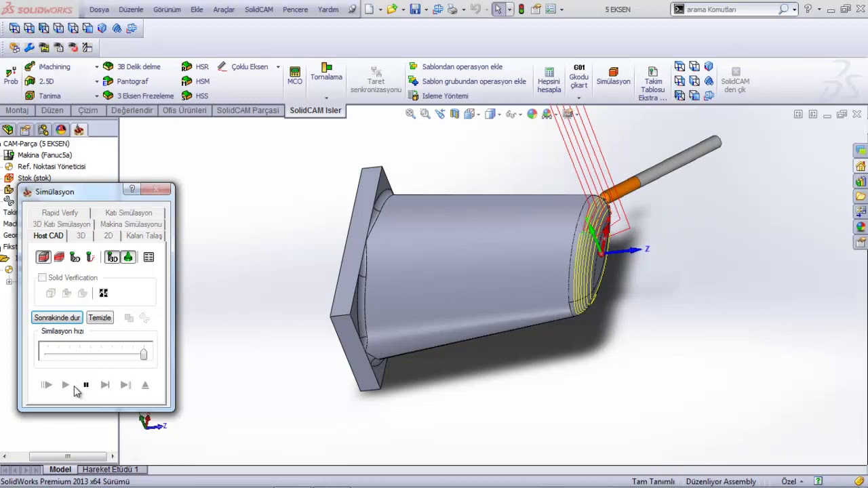Open the Tanima dropdown arrow
Viewport: 868px width, 488px height.
(96, 96)
